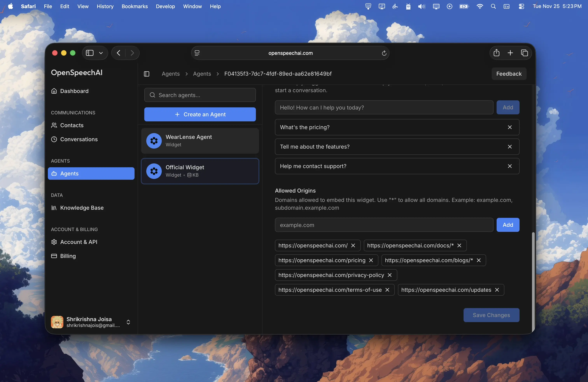
Task: Click the Create an Agent button
Action: [x=200, y=114]
